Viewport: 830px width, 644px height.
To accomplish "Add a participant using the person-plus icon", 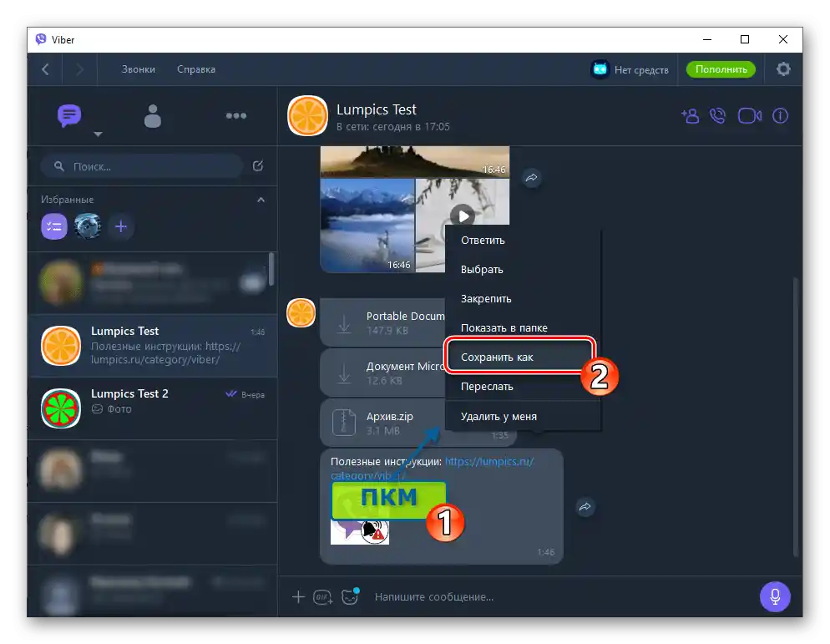I will coord(690,115).
